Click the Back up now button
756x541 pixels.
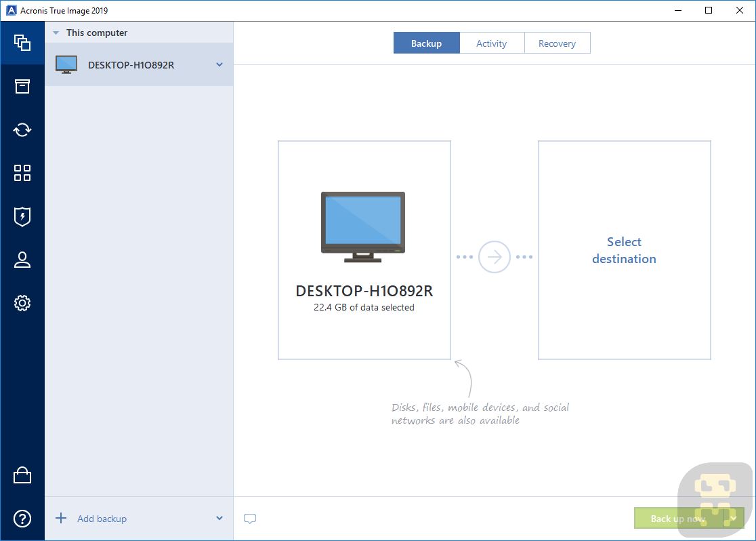679,519
